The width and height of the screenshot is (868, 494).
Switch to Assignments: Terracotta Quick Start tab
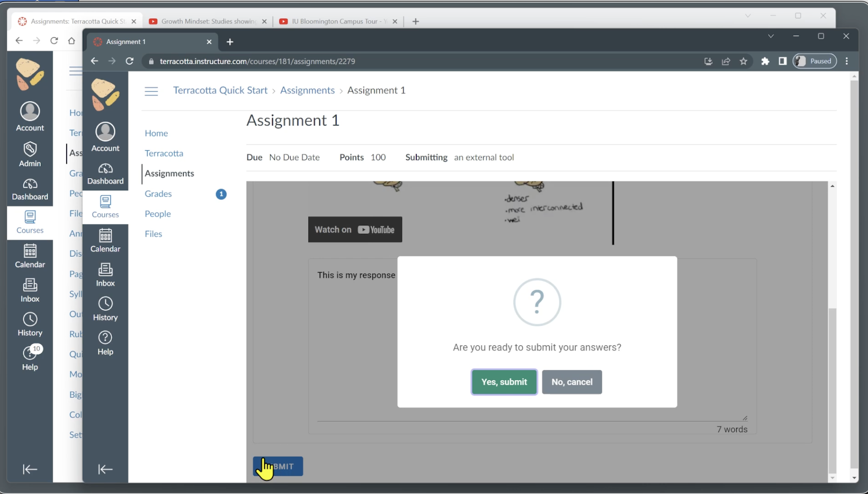78,21
